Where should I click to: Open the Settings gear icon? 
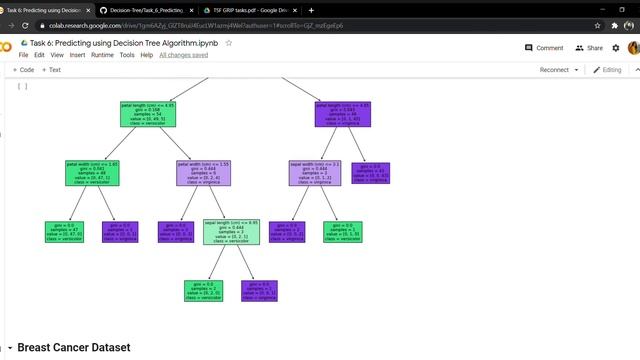click(x=616, y=48)
